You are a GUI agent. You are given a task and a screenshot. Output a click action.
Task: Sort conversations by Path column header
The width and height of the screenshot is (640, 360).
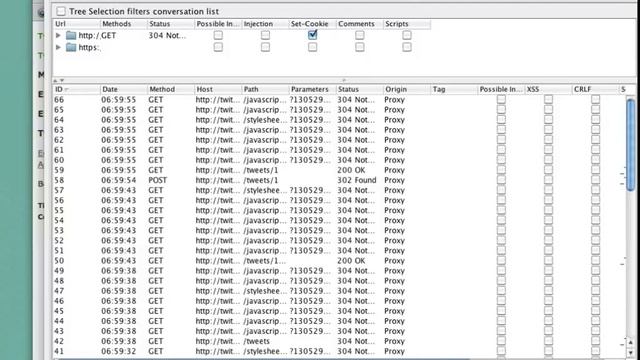coord(265,89)
